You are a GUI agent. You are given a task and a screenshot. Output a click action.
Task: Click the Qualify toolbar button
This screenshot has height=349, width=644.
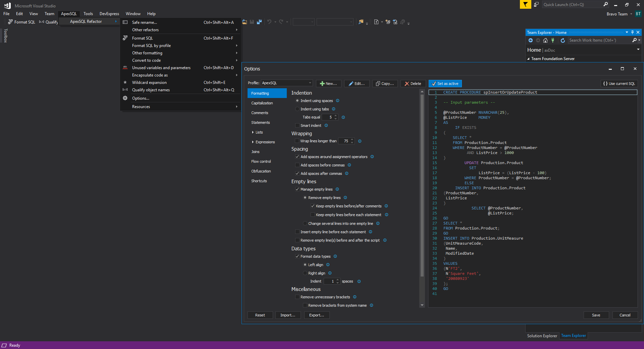pyautogui.click(x=49, y=22)
